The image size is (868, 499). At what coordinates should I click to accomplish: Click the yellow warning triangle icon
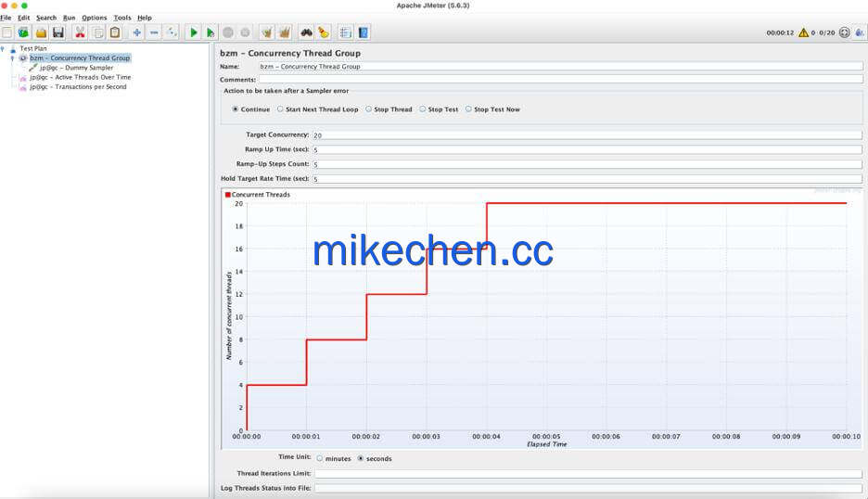point(803,32)
